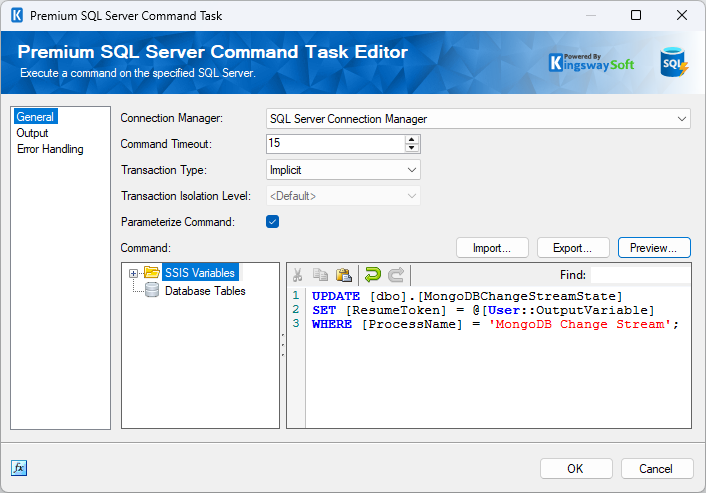706x493 pixels.
Task: Click the Cut scissors icon in editor toolbar
Action: [297, 275]
